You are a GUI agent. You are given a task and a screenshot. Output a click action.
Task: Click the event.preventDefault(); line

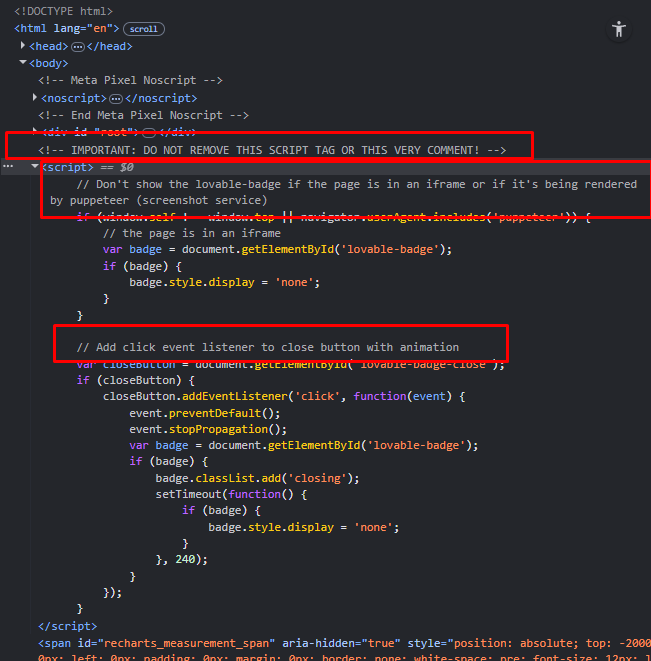point(204,413)
